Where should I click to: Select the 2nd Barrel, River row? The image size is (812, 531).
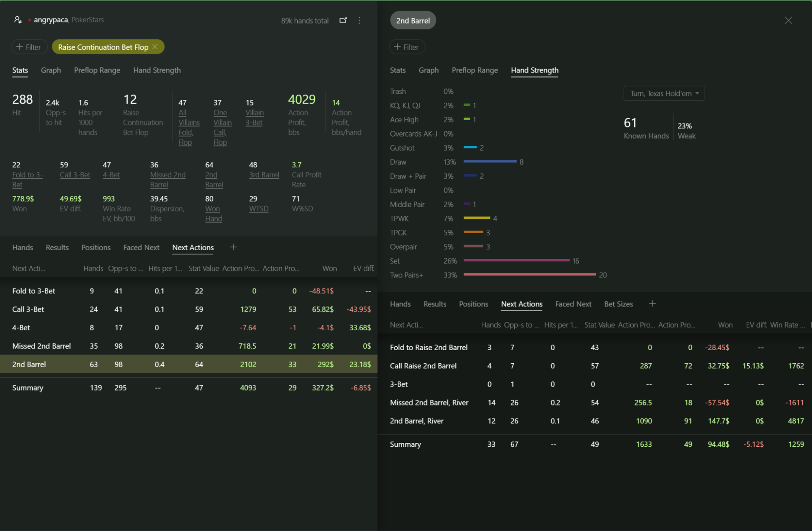tap(595, 421)
